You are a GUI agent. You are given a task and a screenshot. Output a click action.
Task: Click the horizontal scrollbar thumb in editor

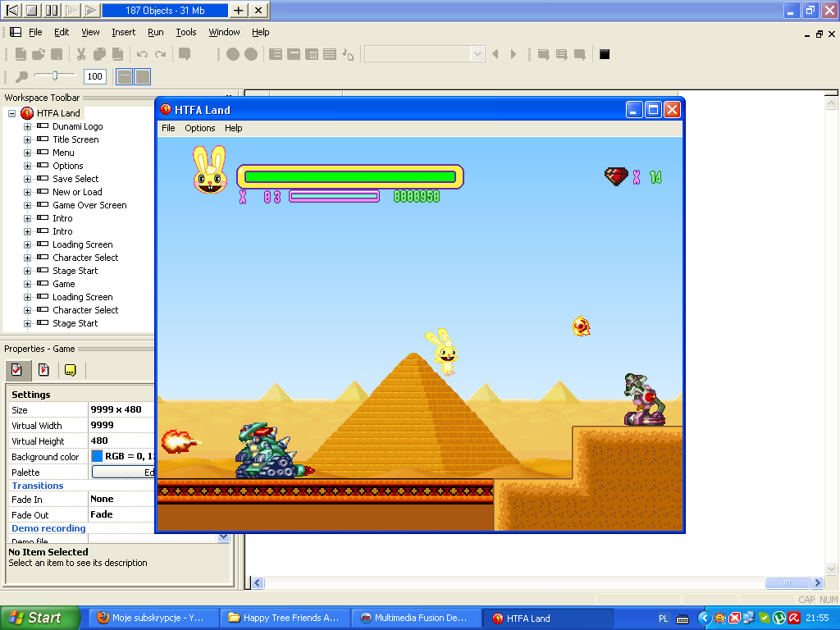click(787, 582)
